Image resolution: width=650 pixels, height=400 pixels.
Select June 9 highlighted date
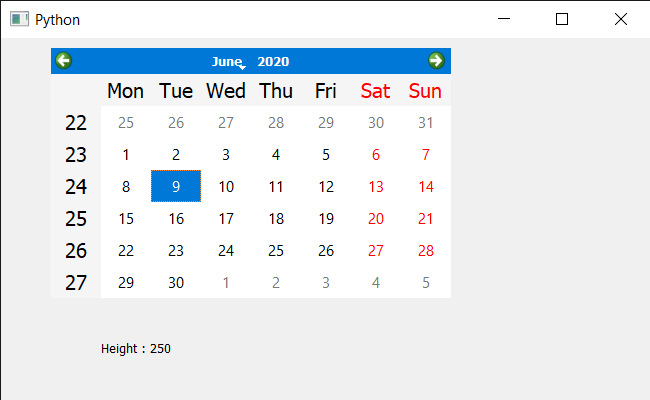click(176, 186)
